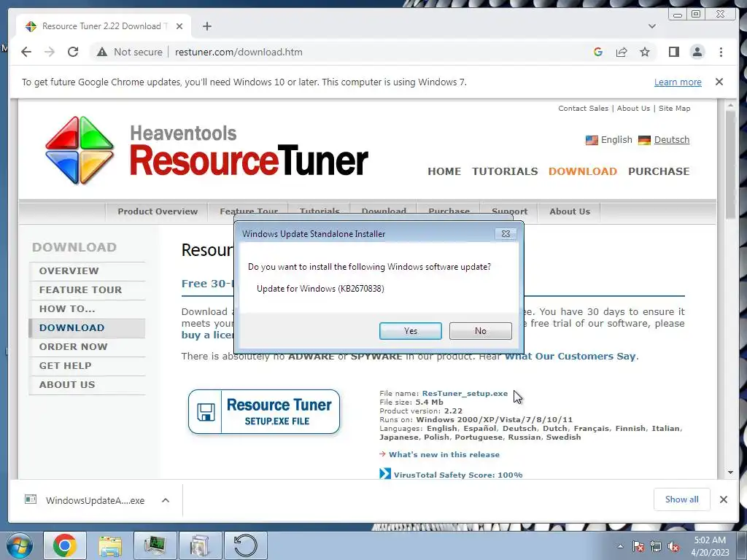Reload the page with refresh icon
Image resolution: width=747 pixels, height=560 pixels.
(73, 52)
